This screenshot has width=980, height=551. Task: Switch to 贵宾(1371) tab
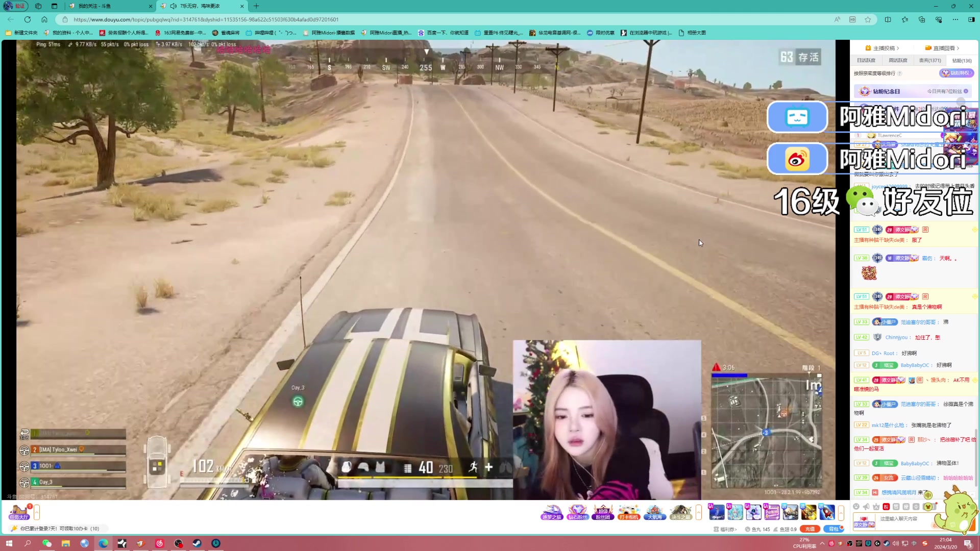[930, 60]
